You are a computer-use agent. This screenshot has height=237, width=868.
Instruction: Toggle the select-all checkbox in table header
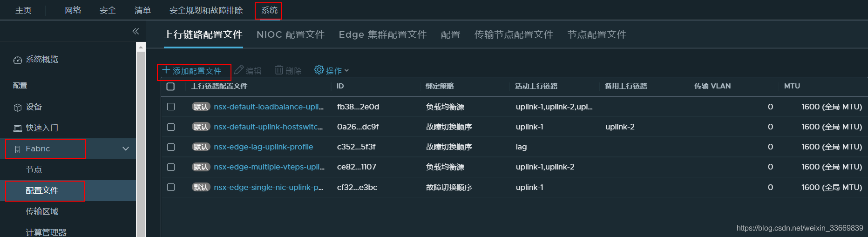coord(170,87)
